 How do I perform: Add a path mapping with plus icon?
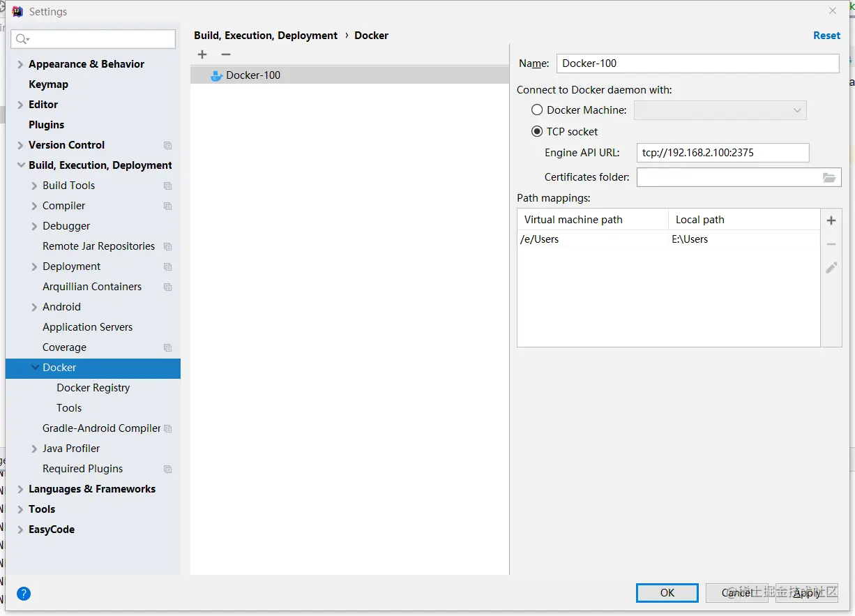point(831,220)
